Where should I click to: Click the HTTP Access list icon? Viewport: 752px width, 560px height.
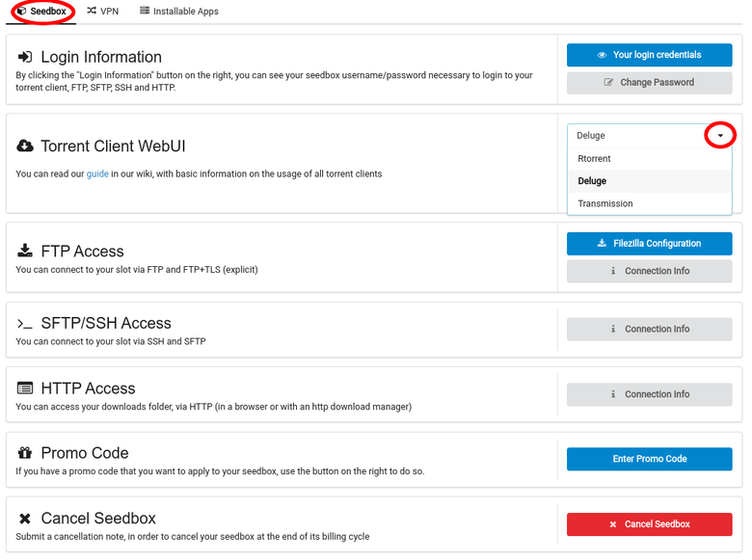click(25, 387)
